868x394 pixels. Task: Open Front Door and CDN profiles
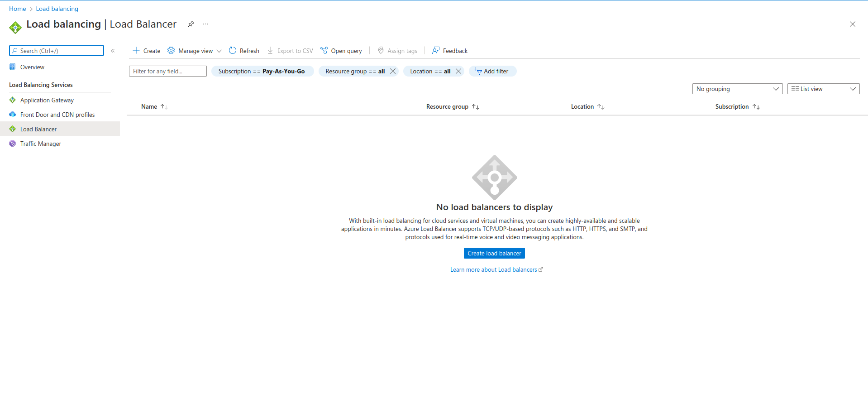tap(57, 115)
